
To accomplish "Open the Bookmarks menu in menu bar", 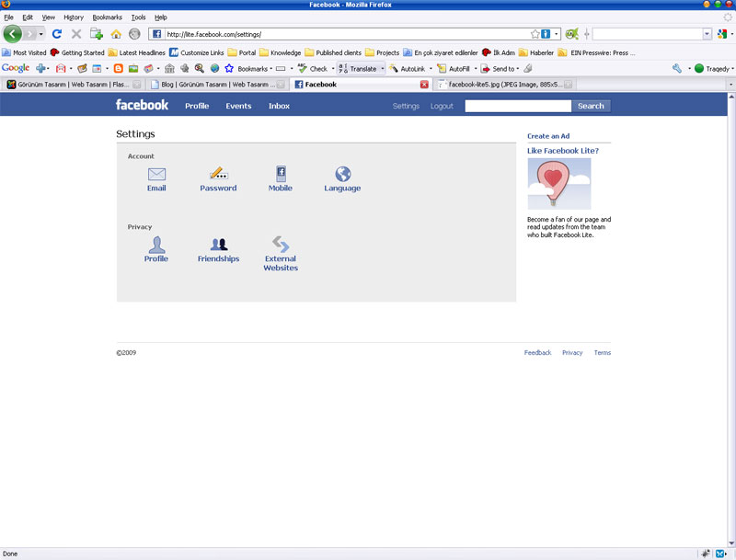I will [x=107, y=17].
